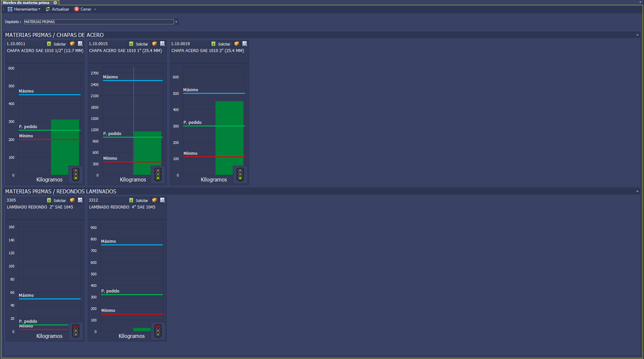The width and height of the screenshot is (644, 359).
Task: Click the green traffic light of 1.10.0011
Action: click(76, 174)
